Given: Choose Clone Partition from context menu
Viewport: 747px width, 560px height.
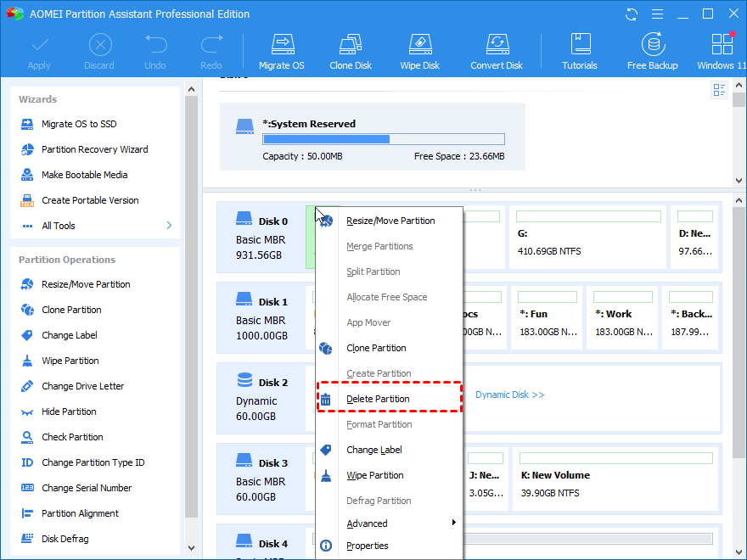Looking at the screenshot, I should coord(390,348).
